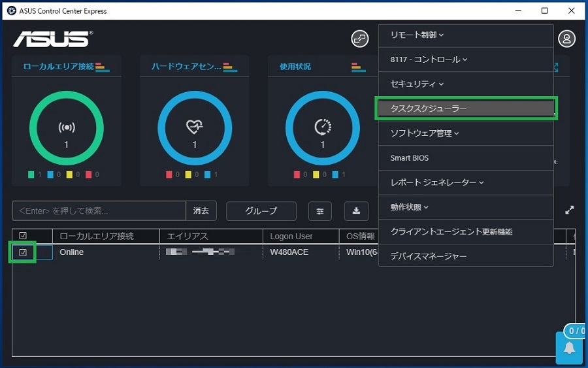Uncheck the Online device row checkbox
The width and height of the screenshot is (588, 368).
click(23, 252)
